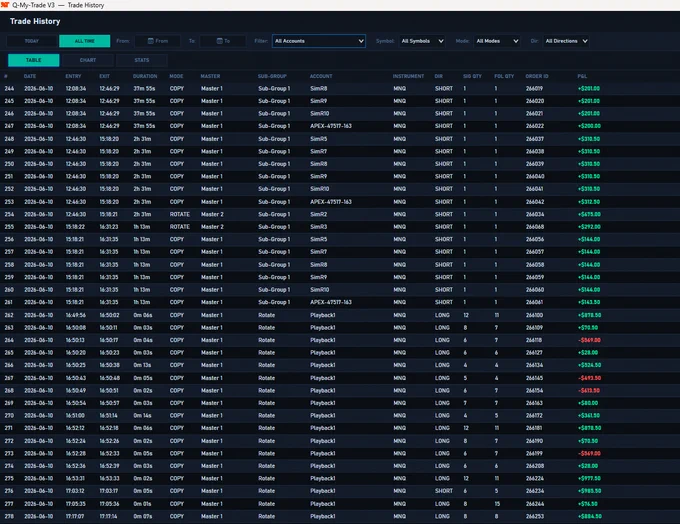Select the TODAY range button
This screenshot has width=680, height=524.
pos(32,41)
